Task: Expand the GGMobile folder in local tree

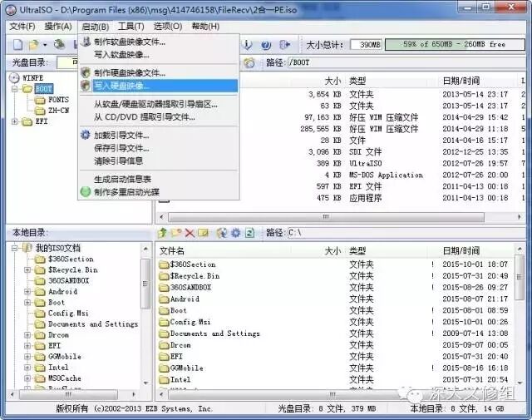Action: [x=27, y=357]
